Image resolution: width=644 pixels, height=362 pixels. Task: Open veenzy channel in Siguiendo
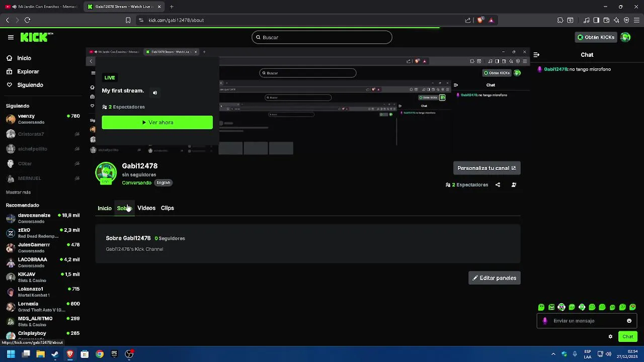pyautogui.click(x=43, y=119)
